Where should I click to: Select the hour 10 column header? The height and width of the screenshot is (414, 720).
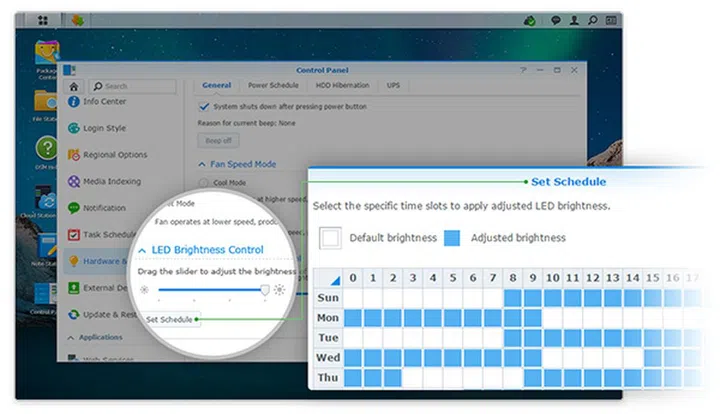pyautogui.click(x=552, y=278)
